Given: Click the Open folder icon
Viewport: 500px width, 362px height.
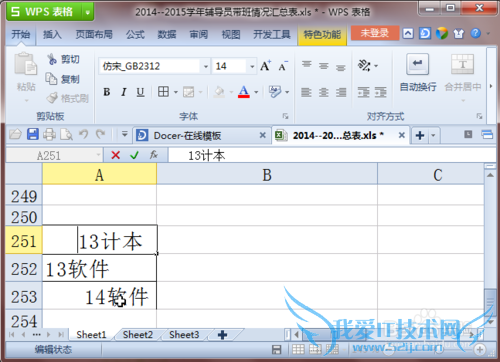Looking at the screenshot, I should click(15, 135).
